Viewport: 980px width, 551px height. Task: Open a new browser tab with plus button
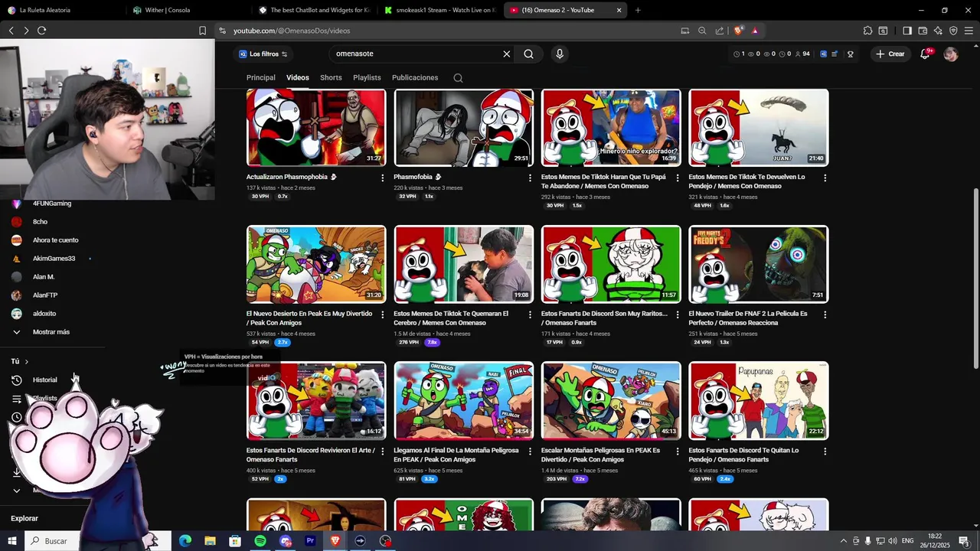click(638, 10)
